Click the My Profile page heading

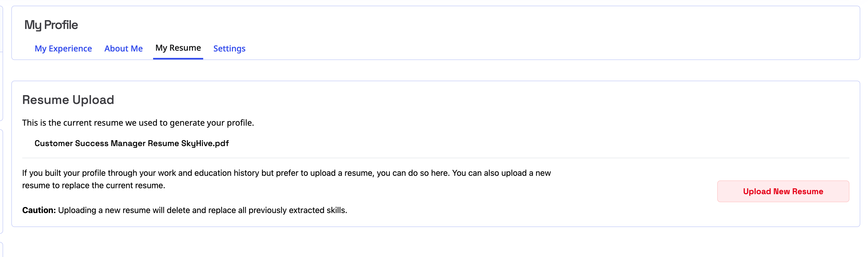[x=51, y=25]
